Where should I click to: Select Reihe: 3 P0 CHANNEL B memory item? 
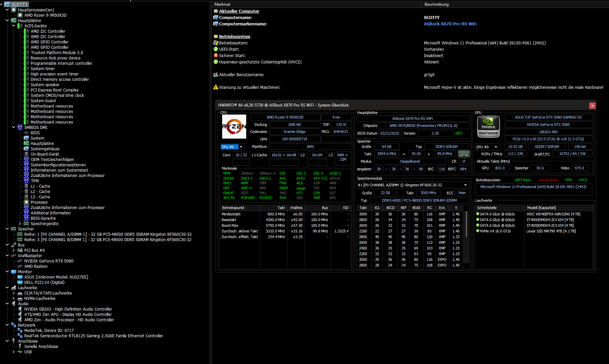(x=108, y=239)
